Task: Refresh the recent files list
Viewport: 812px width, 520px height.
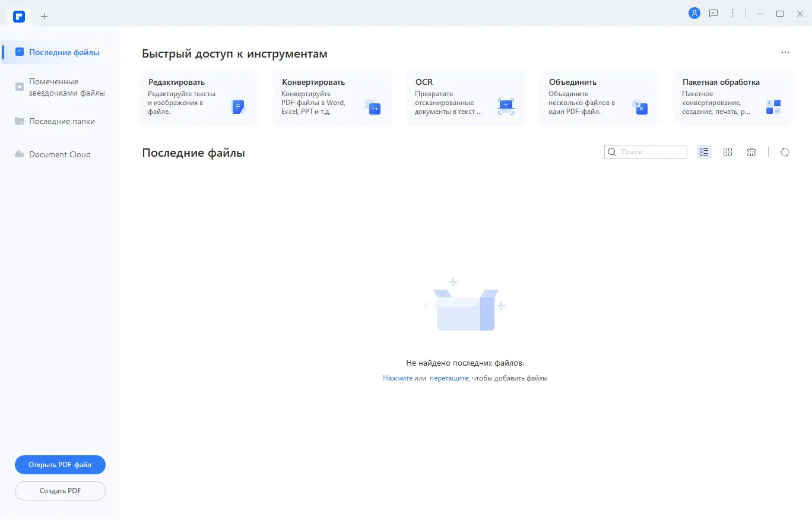Action: [785, 152]
